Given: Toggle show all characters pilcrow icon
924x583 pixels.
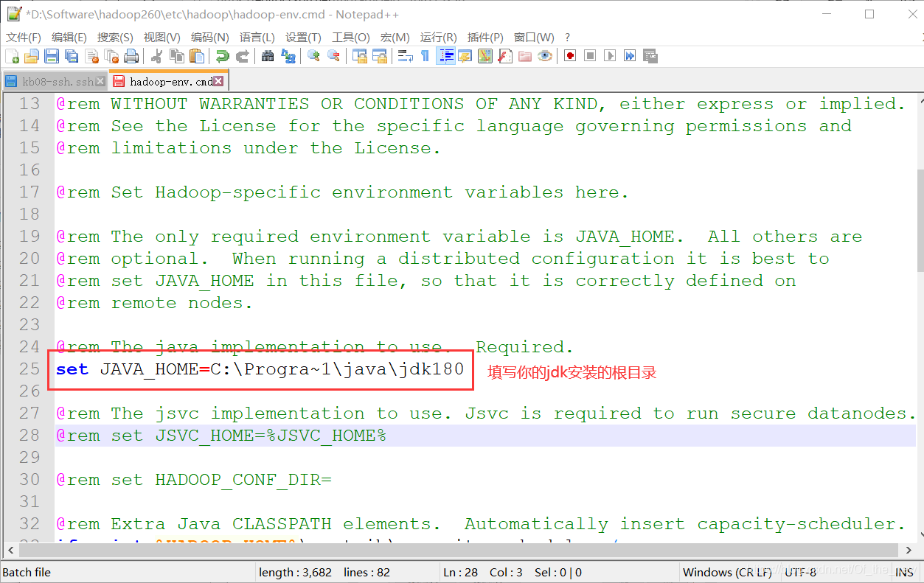Looking at the screenshot, I should 425,56.
